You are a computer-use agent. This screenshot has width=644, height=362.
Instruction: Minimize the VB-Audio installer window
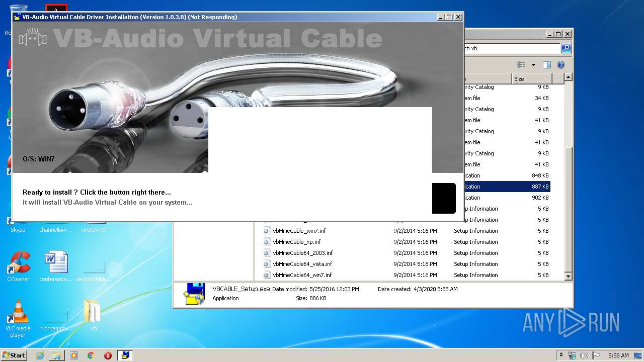pos(441,17)
